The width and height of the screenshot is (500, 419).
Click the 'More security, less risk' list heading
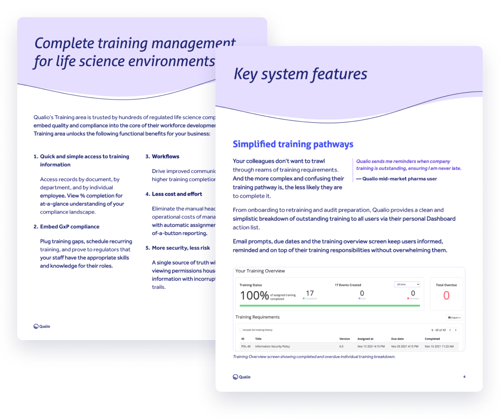[x=181, y=248]
